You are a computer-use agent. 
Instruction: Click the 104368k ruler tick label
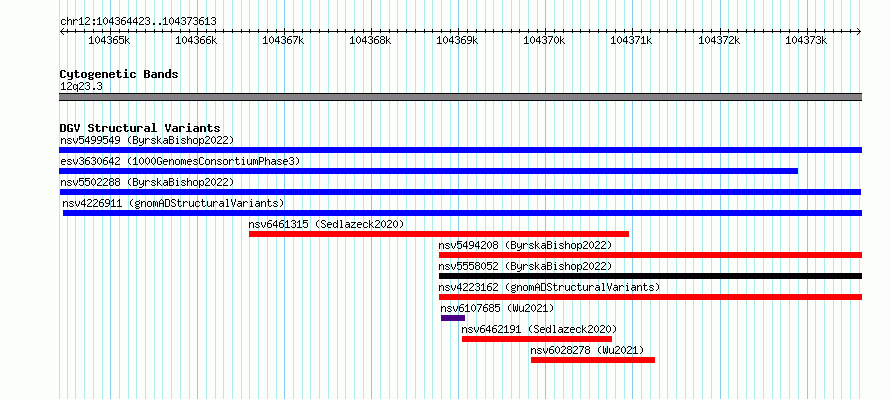(370, 40)
